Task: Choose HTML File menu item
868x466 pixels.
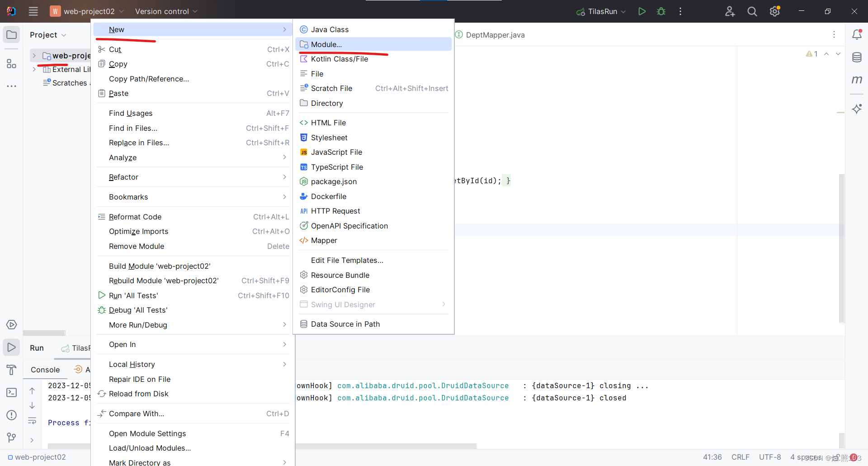Action: 373,123
